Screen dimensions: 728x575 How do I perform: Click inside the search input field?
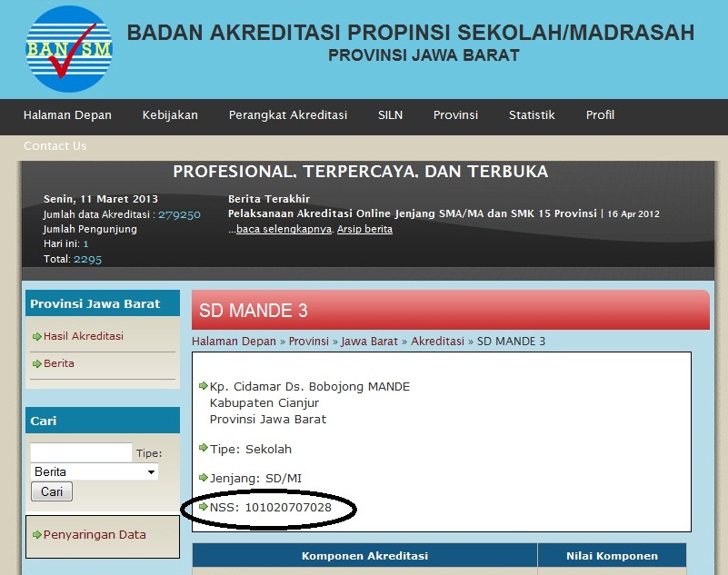80,451
